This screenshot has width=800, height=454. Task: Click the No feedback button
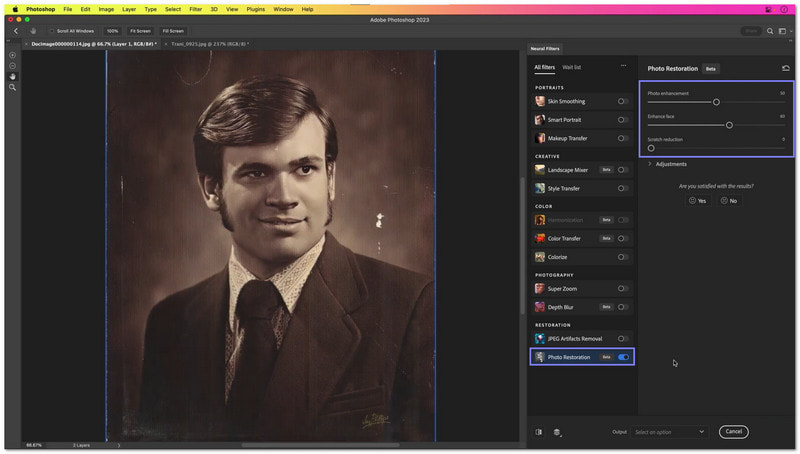(x=729, y=200)
